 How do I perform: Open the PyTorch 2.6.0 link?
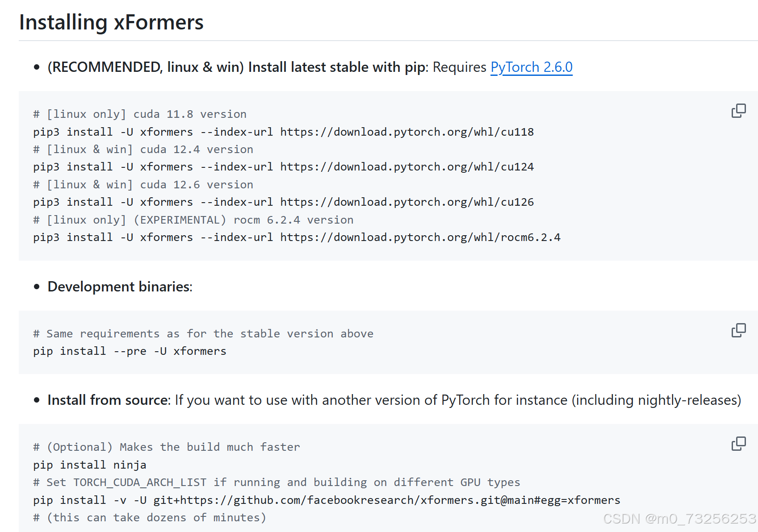tap(531, 67)
